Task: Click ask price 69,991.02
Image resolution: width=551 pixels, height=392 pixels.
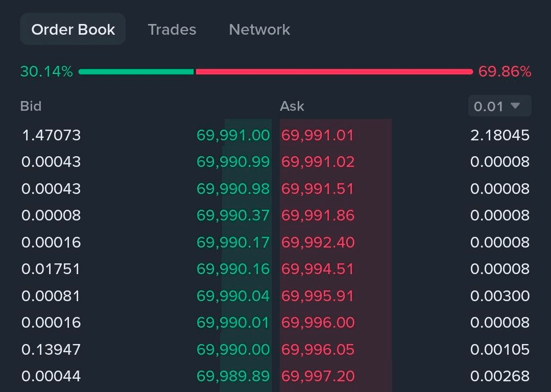Action: pyautogui.click(x=317, y=162)
